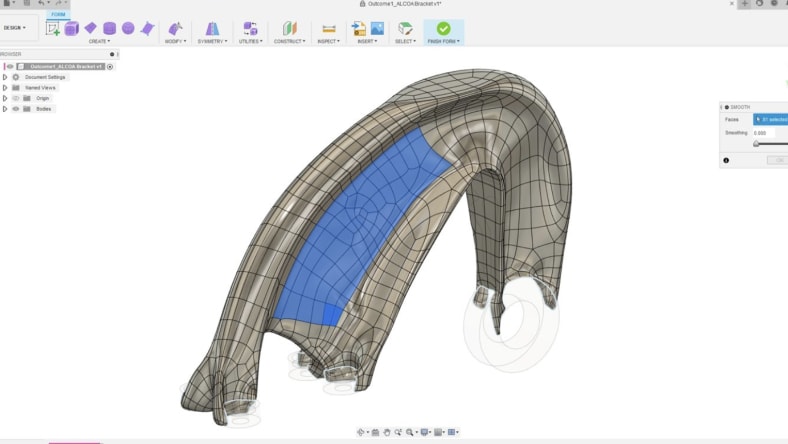
Task: Click the Display Settings monitor icon
Action: click(x=424, y=432)
